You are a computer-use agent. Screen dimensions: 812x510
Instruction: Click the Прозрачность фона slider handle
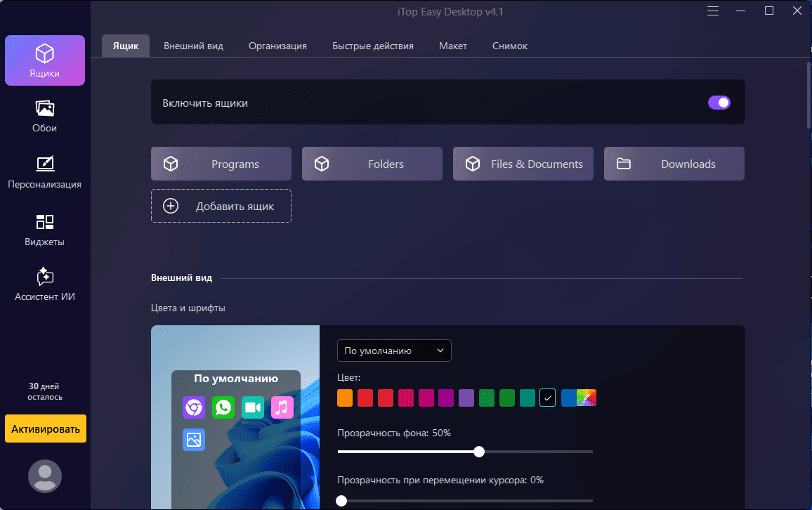pyautogui.click(x=479, y=452)
